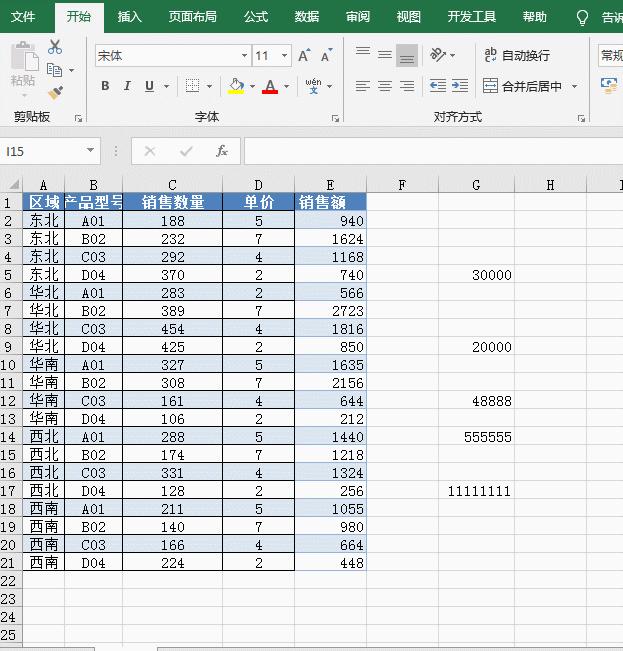Click the select-all corner triangle
The width and height of the screenshot is (623, 651).
click(x=12, y=184)
